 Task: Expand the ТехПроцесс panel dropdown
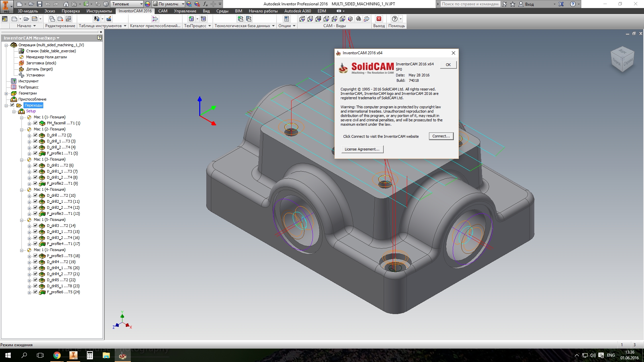click(210, 26)
